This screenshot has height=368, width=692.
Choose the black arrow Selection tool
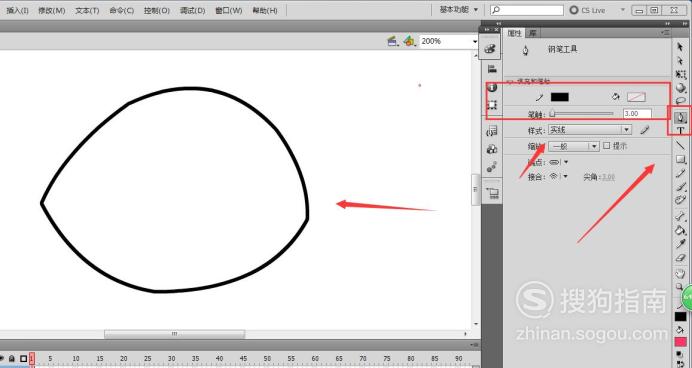tap(680, 47)
